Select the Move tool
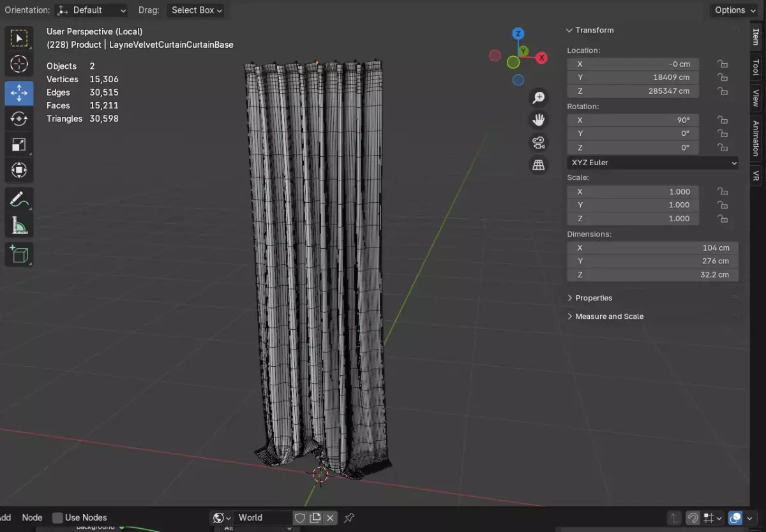This screenshot has width=766, height=532. [x=19, y=93]
